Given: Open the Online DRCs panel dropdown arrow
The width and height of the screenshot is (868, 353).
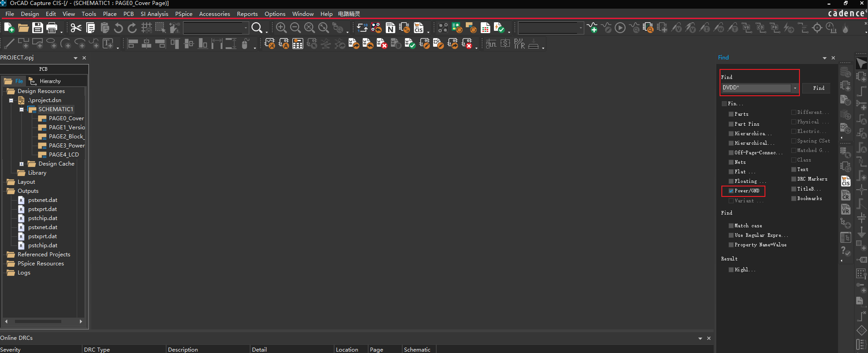Looking at the screenshot, I should pyautogui.click(x=700, y=338).
